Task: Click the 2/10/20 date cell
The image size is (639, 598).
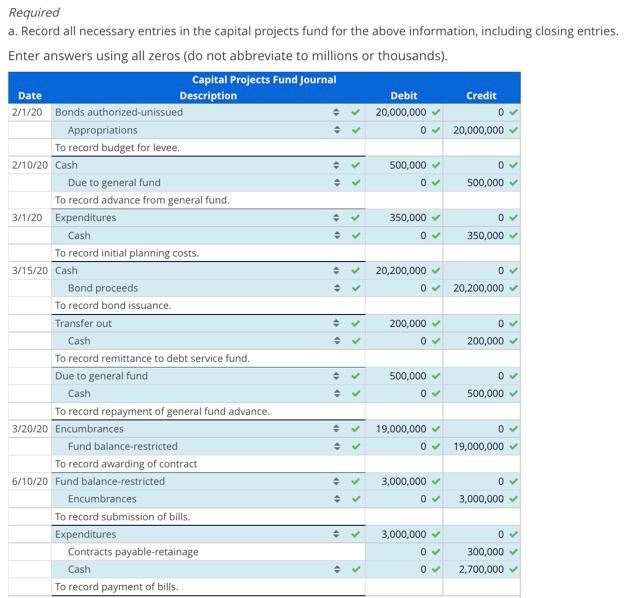Action: [30, 165]
